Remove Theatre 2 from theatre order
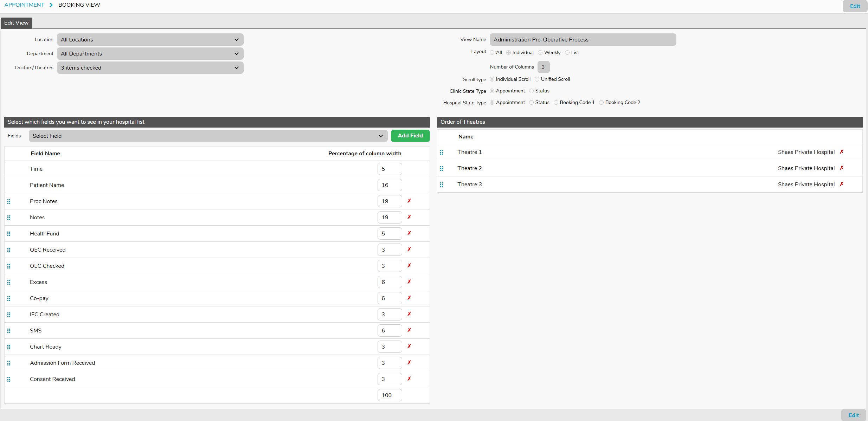The height and width of the screenshot is (421, 868). click(842, 168)
